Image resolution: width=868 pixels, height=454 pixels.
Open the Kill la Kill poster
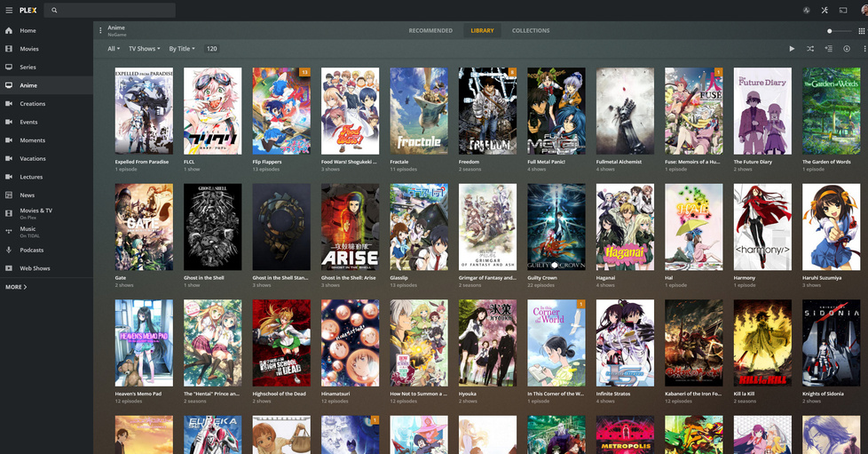pos(762,343)
